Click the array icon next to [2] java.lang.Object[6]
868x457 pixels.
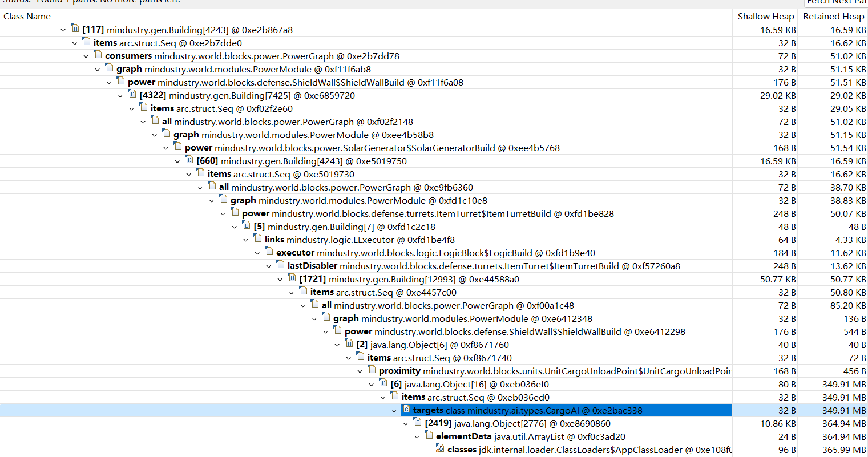(x=349, y=344)
